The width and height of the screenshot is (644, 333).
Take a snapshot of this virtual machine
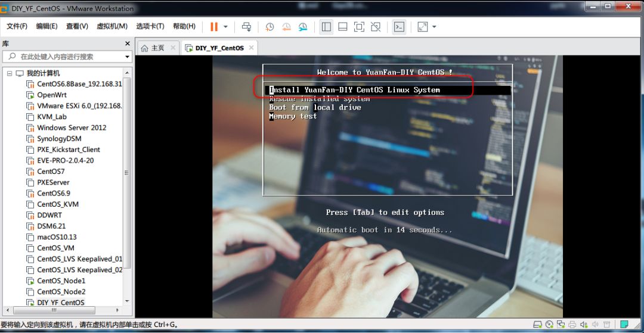270,27
